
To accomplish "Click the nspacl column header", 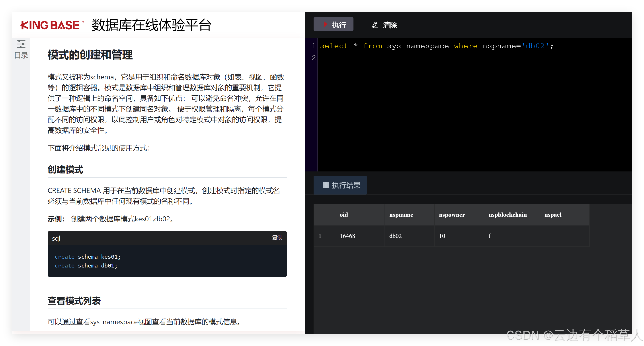I will tap(553, 215).
